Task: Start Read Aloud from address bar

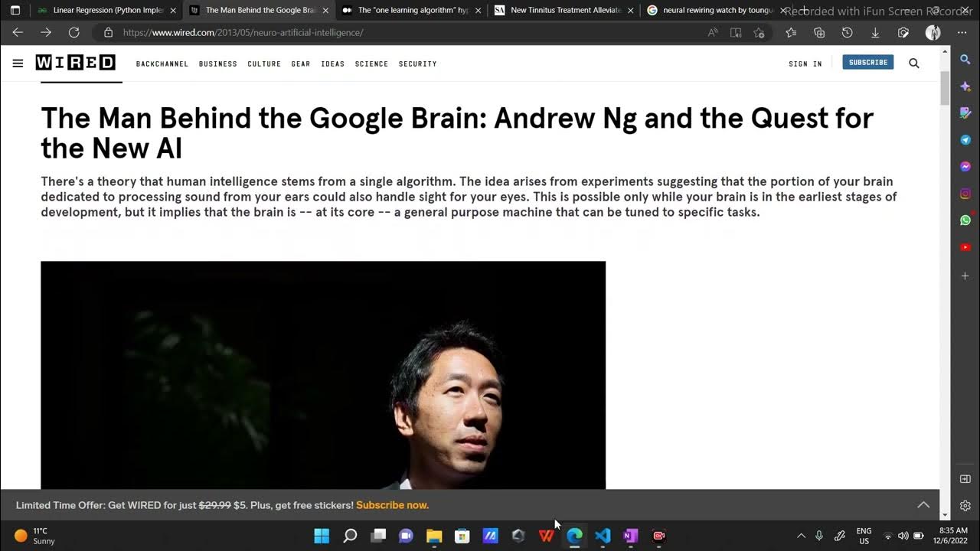Action: pyautogui.click(x=713, y=33)
